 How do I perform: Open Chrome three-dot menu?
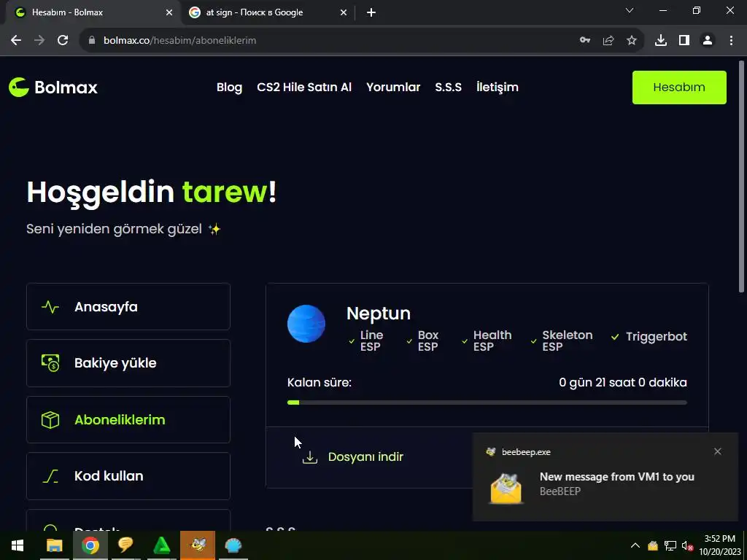pyautogui.click(x=731, y=41)
